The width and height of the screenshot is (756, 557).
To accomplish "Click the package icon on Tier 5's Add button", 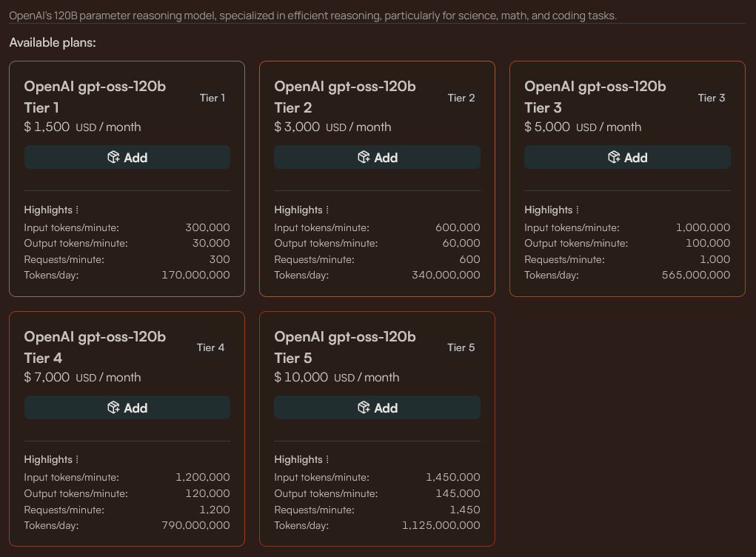I will [x=364, y=407].
